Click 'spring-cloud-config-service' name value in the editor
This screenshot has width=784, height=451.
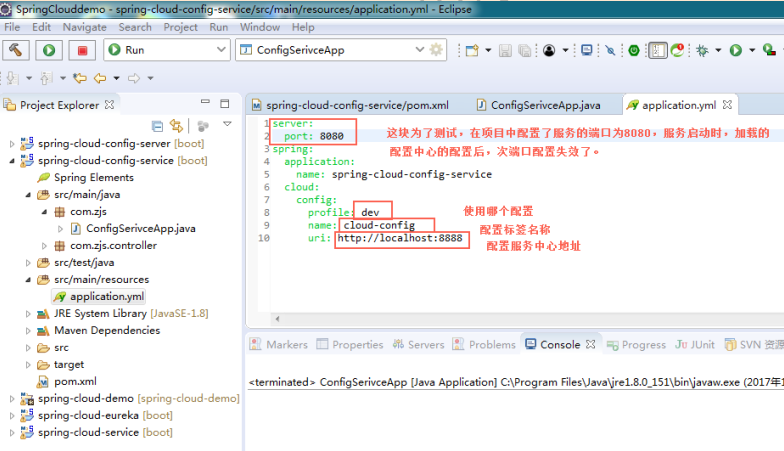point(412,174)
